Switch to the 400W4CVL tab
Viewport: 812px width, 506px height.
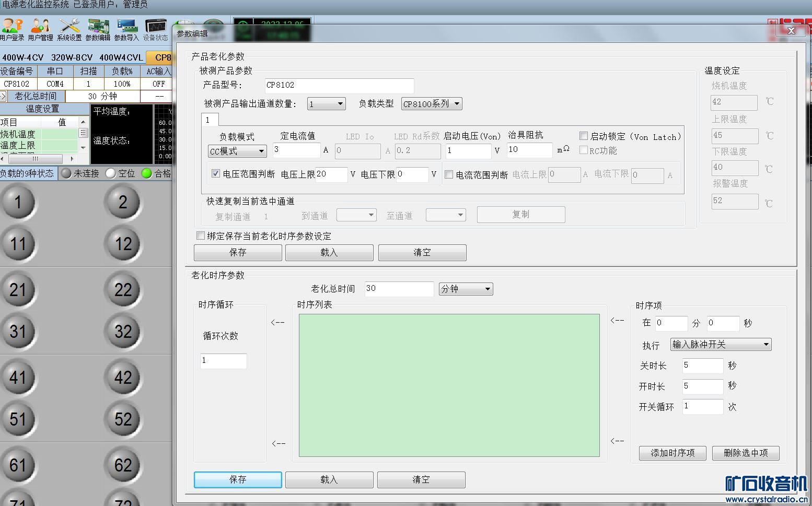(121, 57)
